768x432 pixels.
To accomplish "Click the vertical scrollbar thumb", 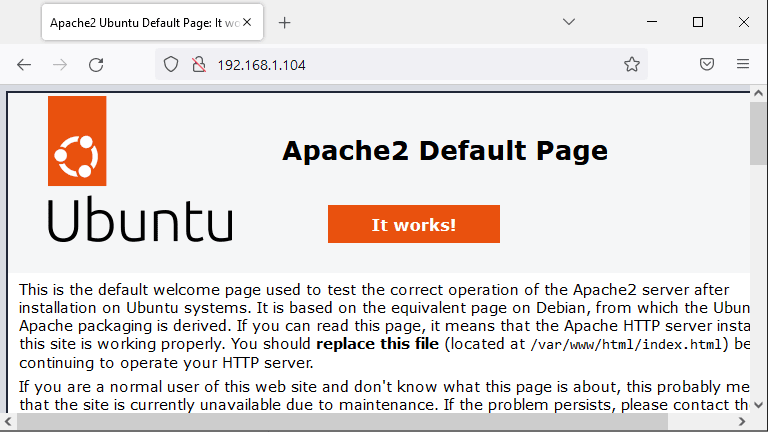I will tap(759, 133).
